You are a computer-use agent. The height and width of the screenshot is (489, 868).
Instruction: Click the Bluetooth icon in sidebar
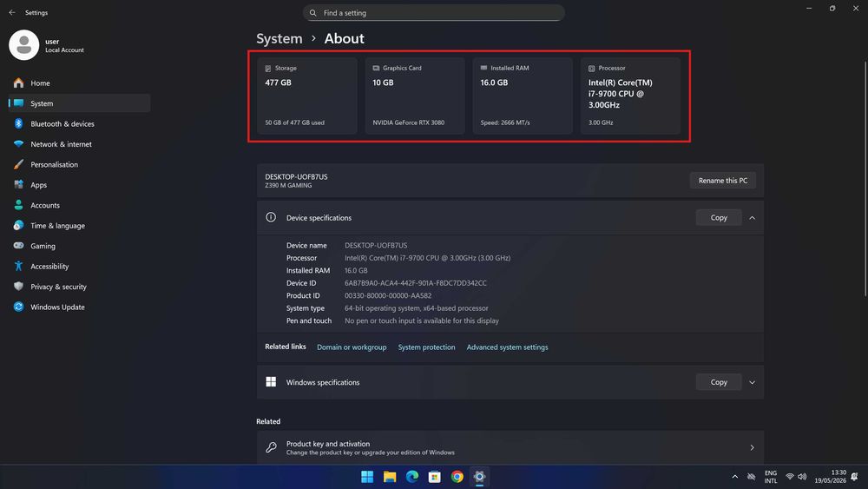click(18, 123)
